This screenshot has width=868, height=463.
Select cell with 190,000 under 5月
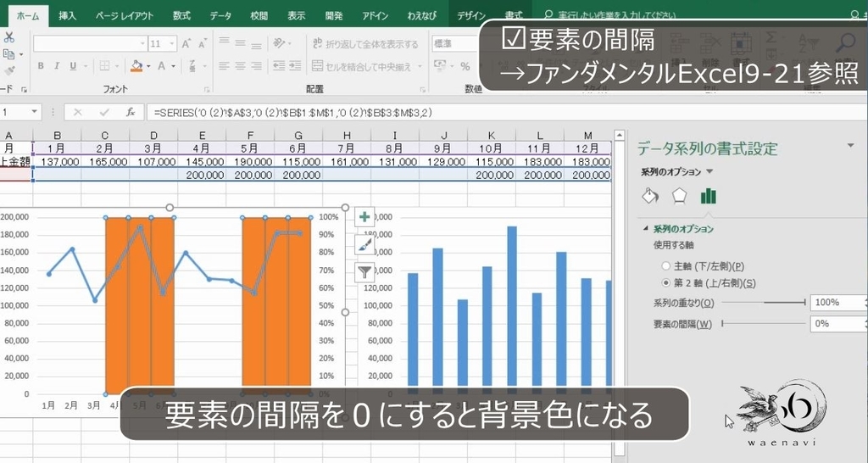[250, 162]
